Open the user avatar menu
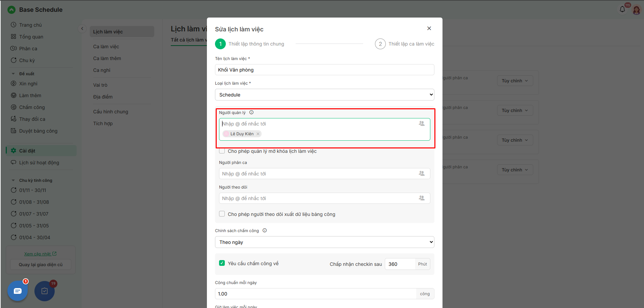644x308 pixels. click(x=637, y=10)
